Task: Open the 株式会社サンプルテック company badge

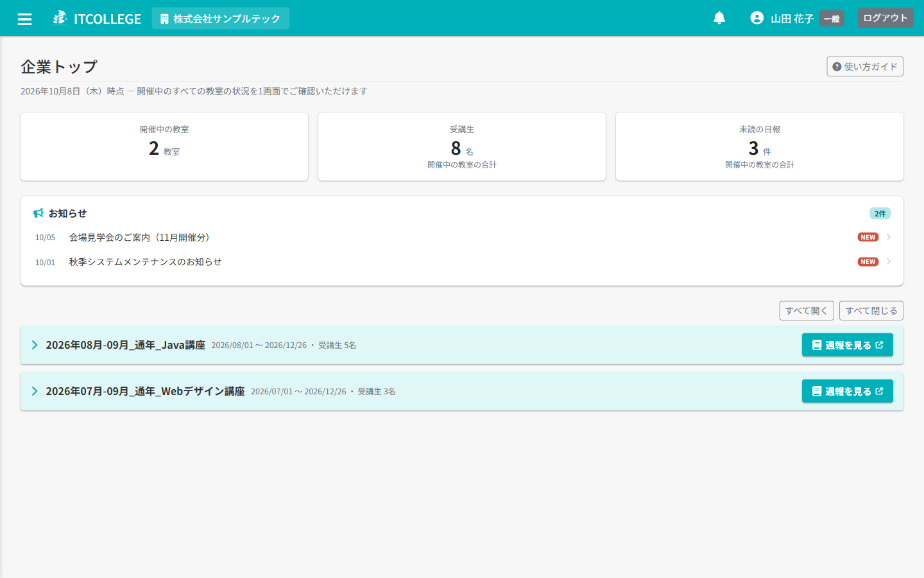Action: pyautogui.click(x=221, y=19)
